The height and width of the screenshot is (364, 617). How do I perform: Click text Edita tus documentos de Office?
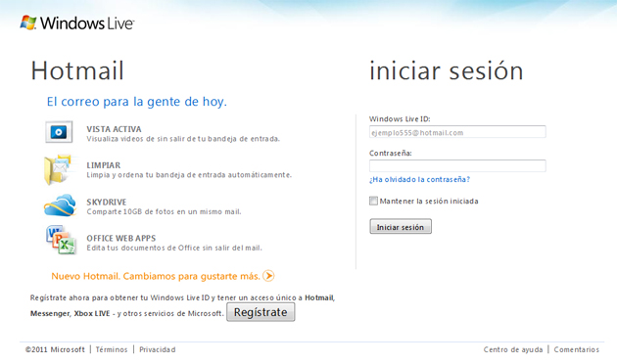144,248
